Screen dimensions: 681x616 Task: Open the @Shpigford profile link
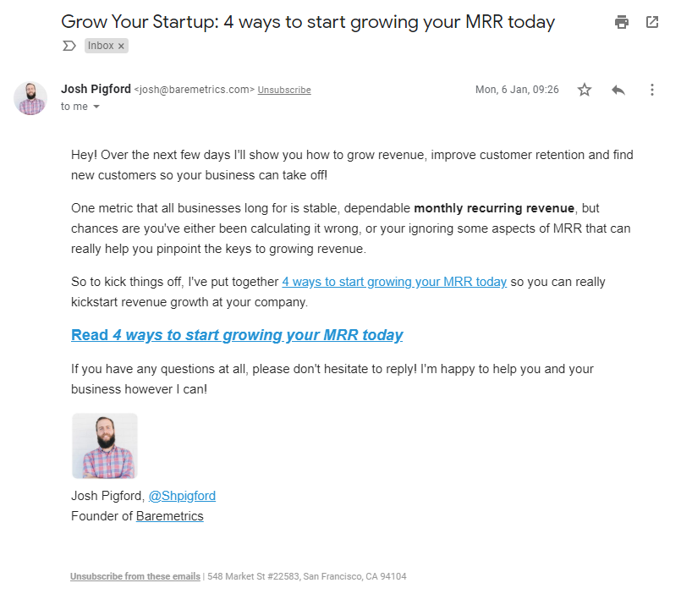tap(182, 496)
